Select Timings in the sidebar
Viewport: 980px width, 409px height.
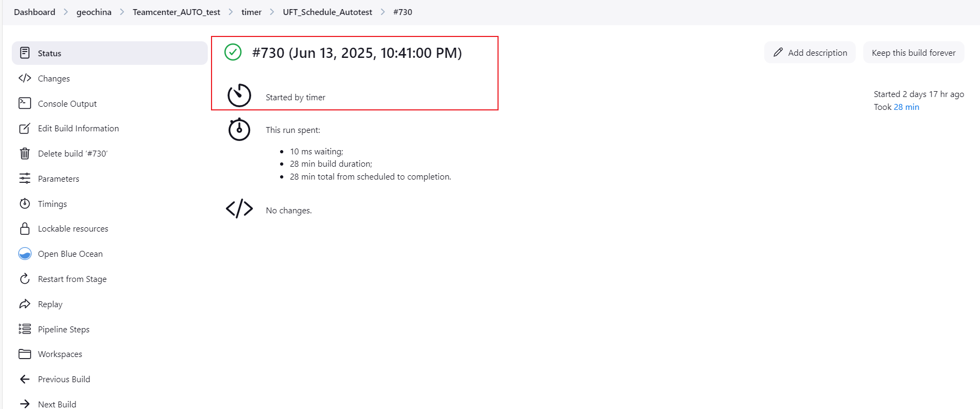52,204
